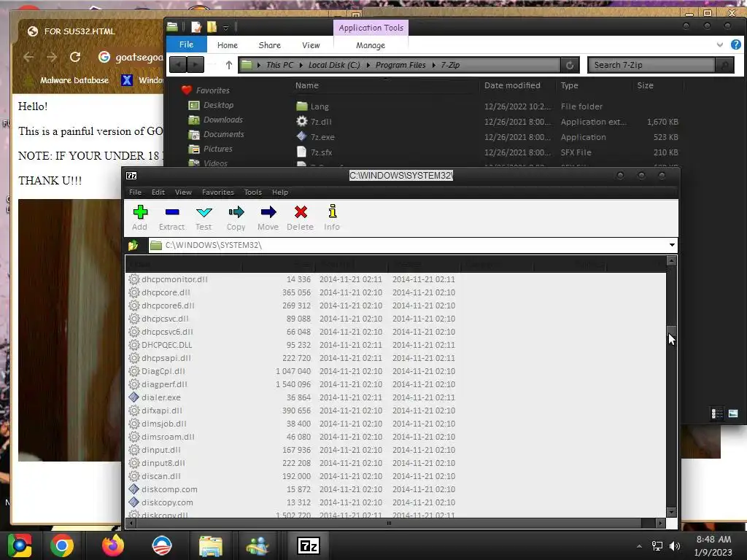Expand Program Files breadcrumb arrow

click(434, 65)
